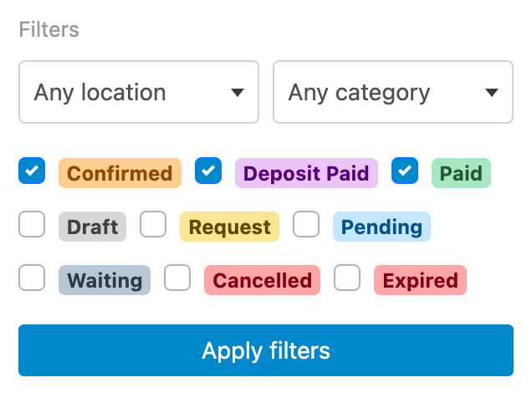This screenshot has width=532, height=398.
Task: Enable the Draft status checkbox
Action: pyautogui.click(x=32, y=225)
